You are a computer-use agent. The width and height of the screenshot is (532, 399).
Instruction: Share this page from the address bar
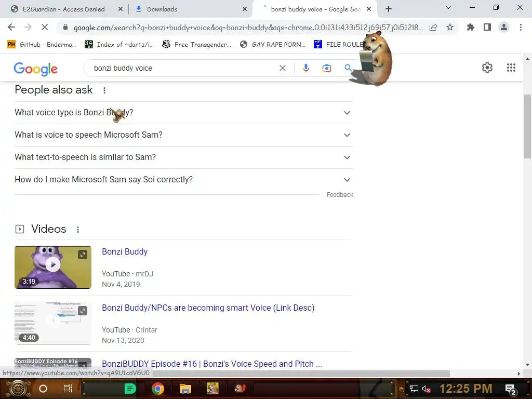click(433, 28)
